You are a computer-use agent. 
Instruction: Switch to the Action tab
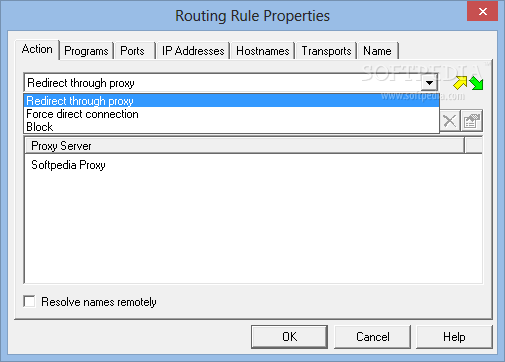pos(37,49)
